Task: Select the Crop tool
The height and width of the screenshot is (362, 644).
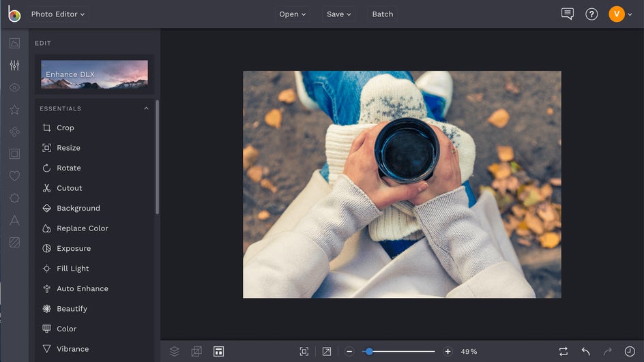Action: 65,127
